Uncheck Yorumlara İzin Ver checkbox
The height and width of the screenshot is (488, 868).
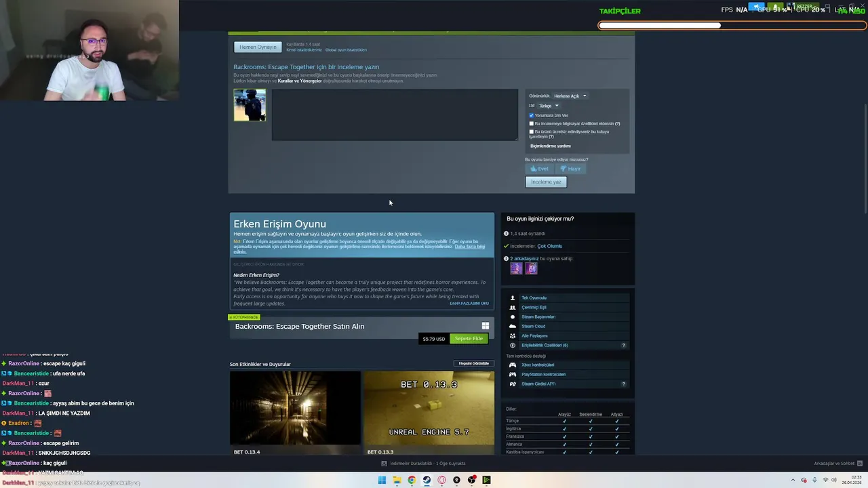point(531,115)
